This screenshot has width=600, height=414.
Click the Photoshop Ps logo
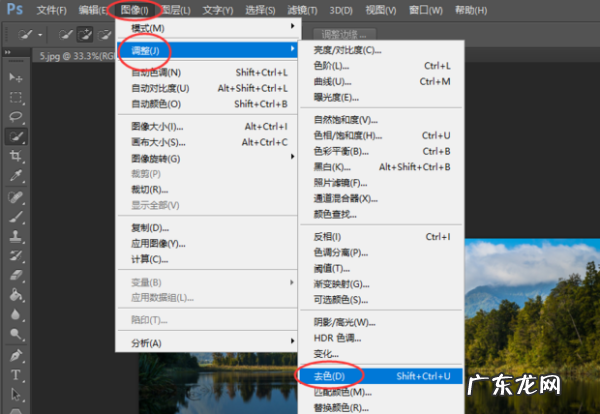pyautogui.click(x=15, y=9)
